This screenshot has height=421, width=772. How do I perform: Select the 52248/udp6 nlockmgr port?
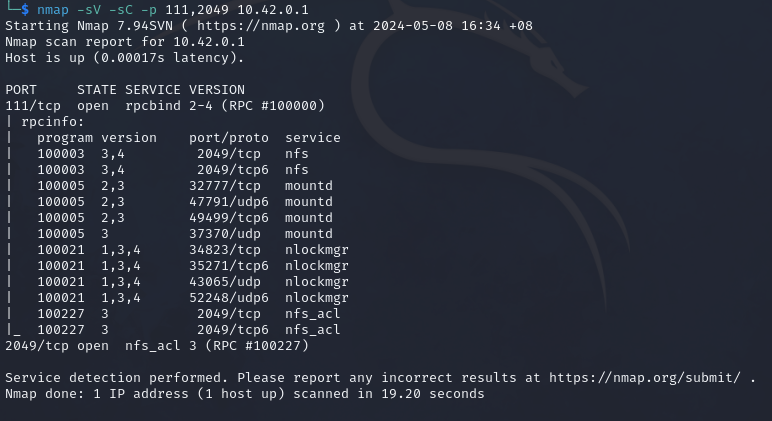(x=229, y=297)
